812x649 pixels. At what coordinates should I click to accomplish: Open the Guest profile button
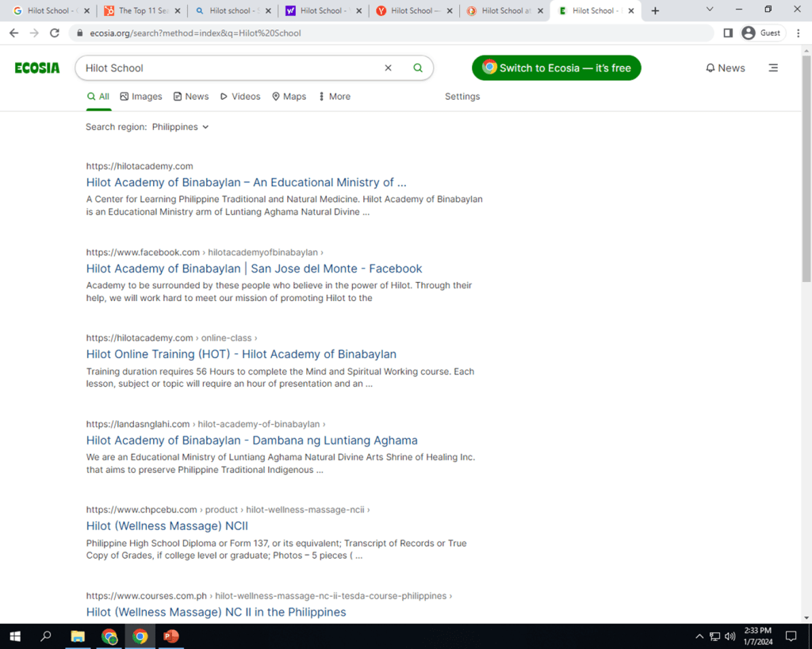point(761,33)
